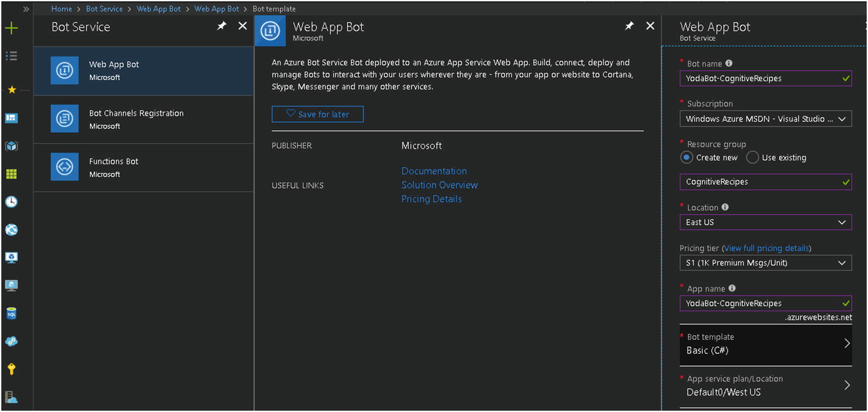The height and width of the screenshot is (412, 868).
Task: Open Pricing Details link
Action: [432, 199]
